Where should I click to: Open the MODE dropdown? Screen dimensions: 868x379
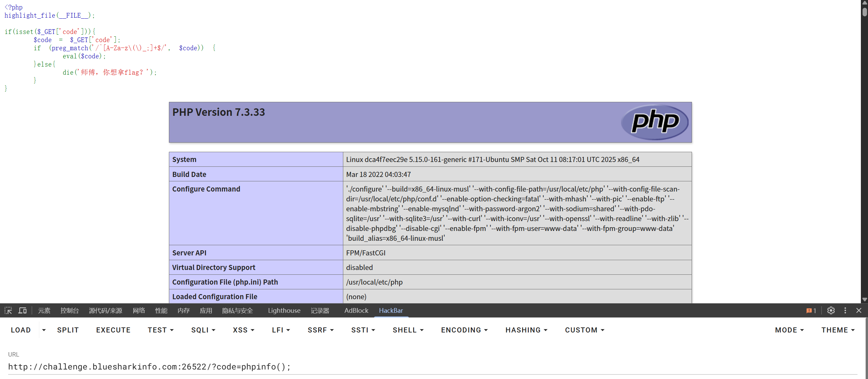coord(789,330)
